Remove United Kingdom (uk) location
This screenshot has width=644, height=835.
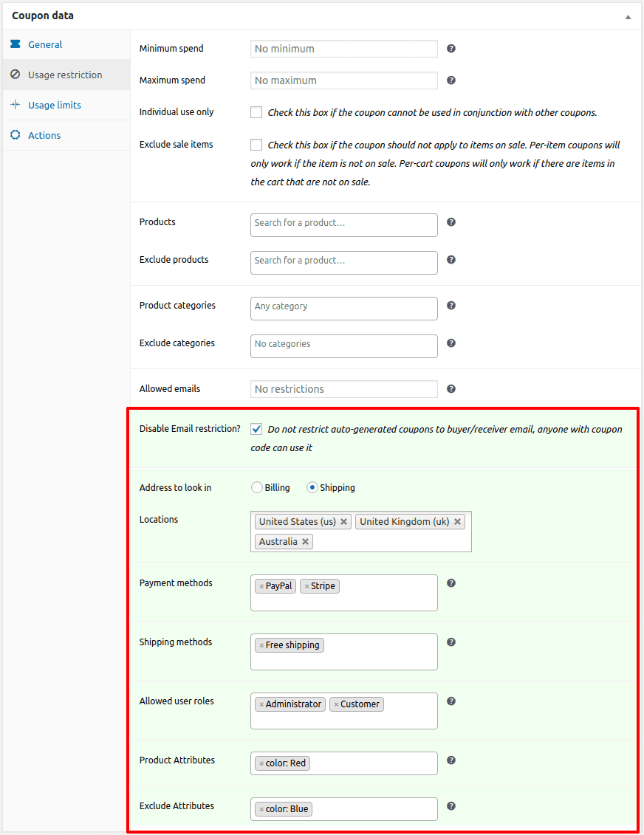coord(458,522)
